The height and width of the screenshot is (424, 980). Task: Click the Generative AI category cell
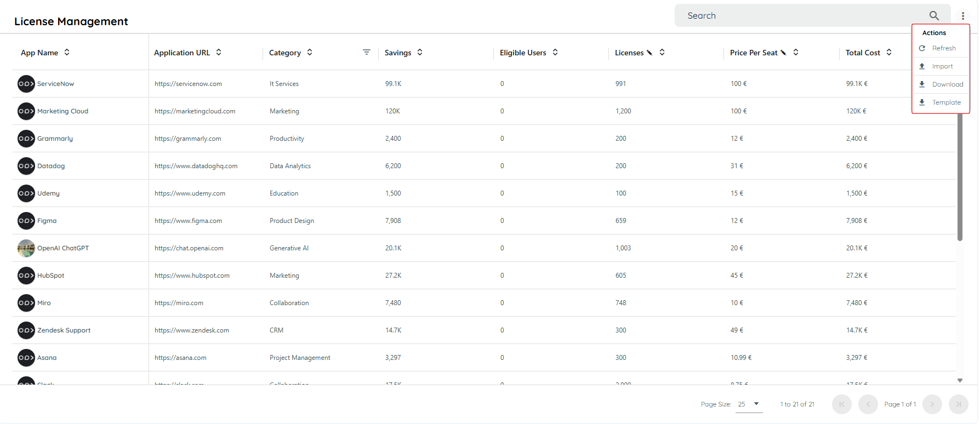[x=289, y=248]
